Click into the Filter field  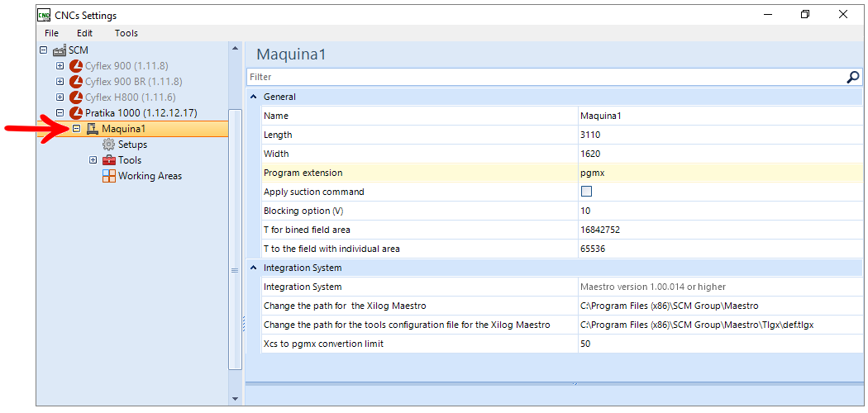coord(547,77)
